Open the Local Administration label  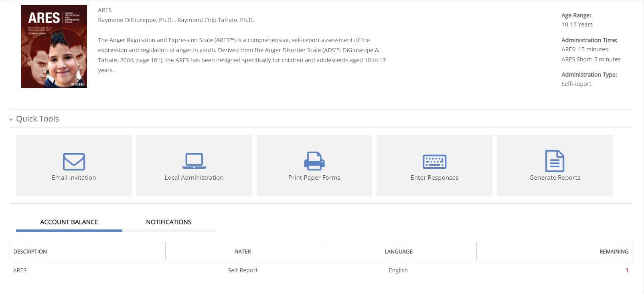[x=194, y=178]
